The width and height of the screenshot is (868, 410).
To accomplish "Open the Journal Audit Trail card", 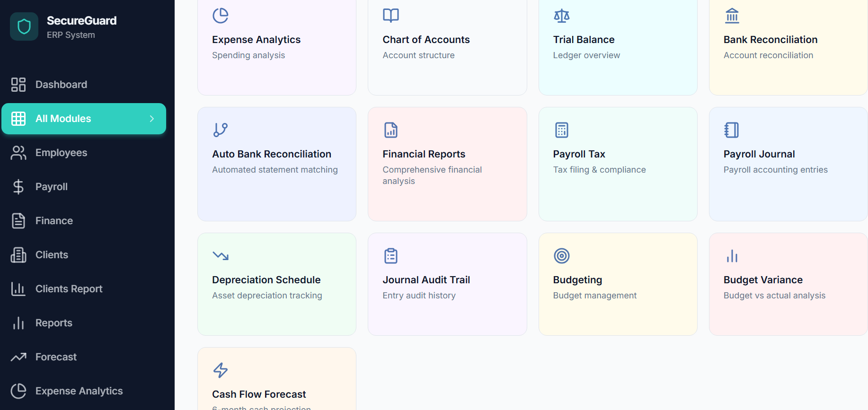I will [447, 284].
